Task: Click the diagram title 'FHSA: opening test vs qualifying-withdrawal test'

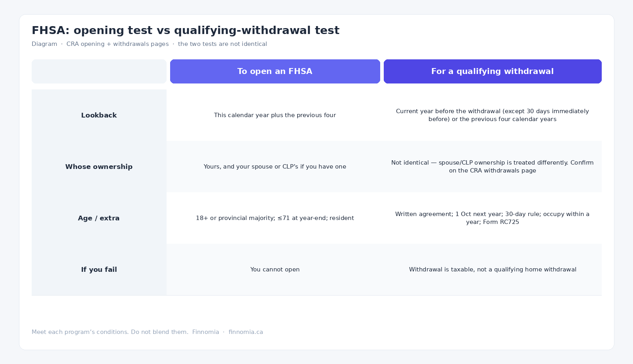Action: click(186, 30)
